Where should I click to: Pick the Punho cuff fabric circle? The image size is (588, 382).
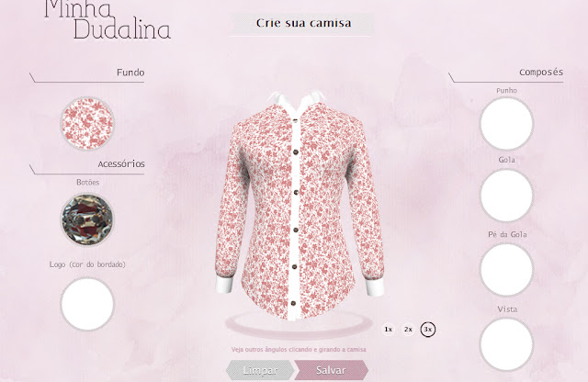[506, 123]
